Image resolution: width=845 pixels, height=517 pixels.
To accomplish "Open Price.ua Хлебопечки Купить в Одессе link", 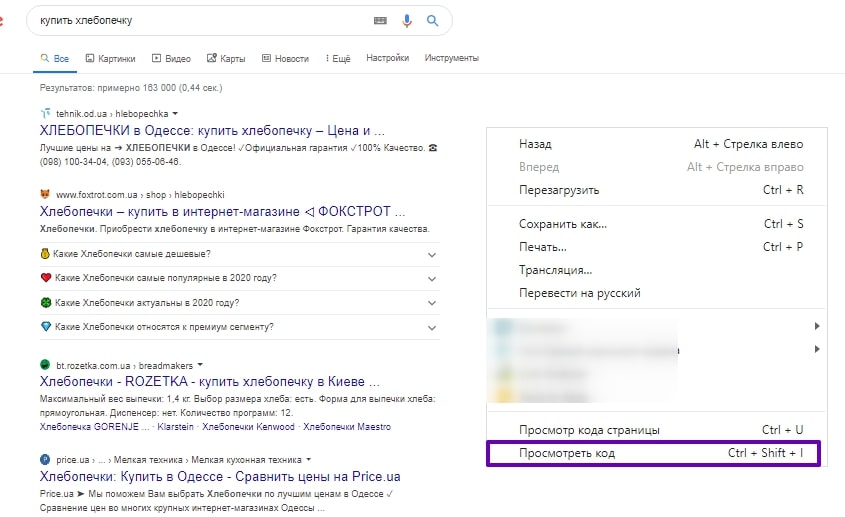I will pos(220,477).
